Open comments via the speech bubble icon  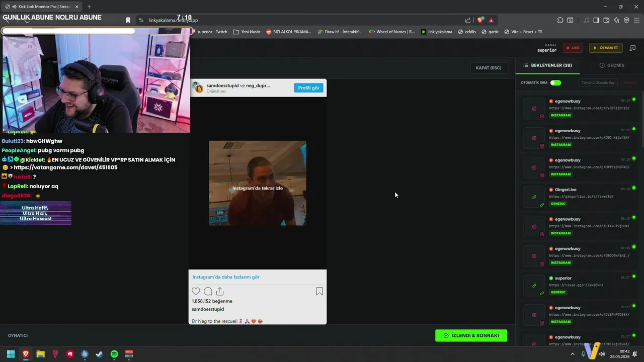point(208,291)
